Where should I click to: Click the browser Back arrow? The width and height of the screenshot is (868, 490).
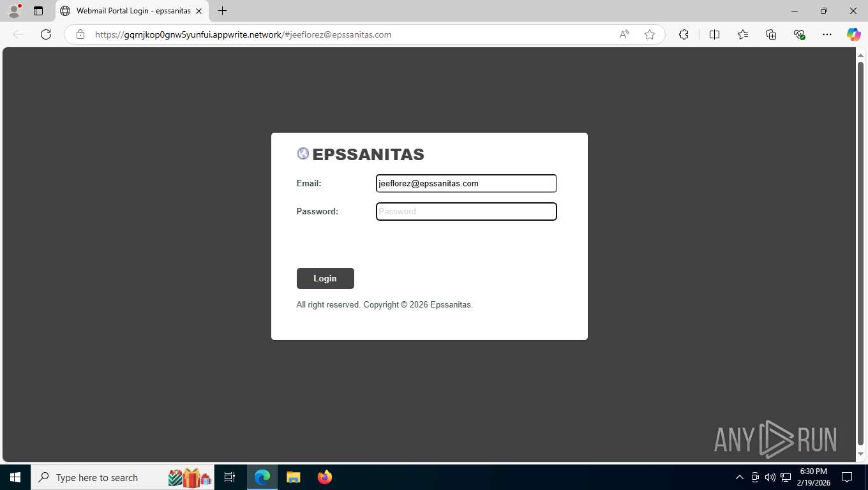tap(18, 34)
